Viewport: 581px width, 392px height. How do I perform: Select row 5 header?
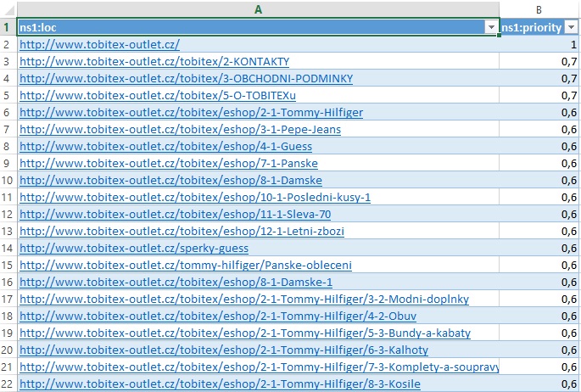tap(8, 96)
